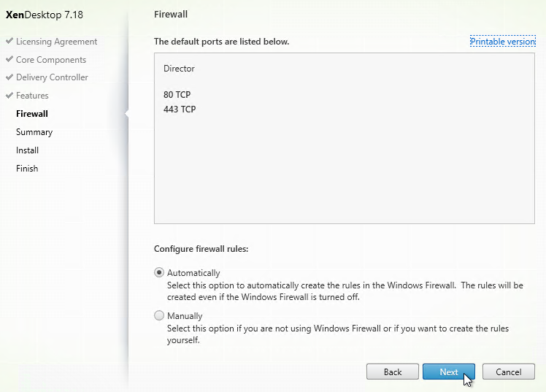Select the Install step in sidebar
Screen dimensions: 546x392
(27, 150)
